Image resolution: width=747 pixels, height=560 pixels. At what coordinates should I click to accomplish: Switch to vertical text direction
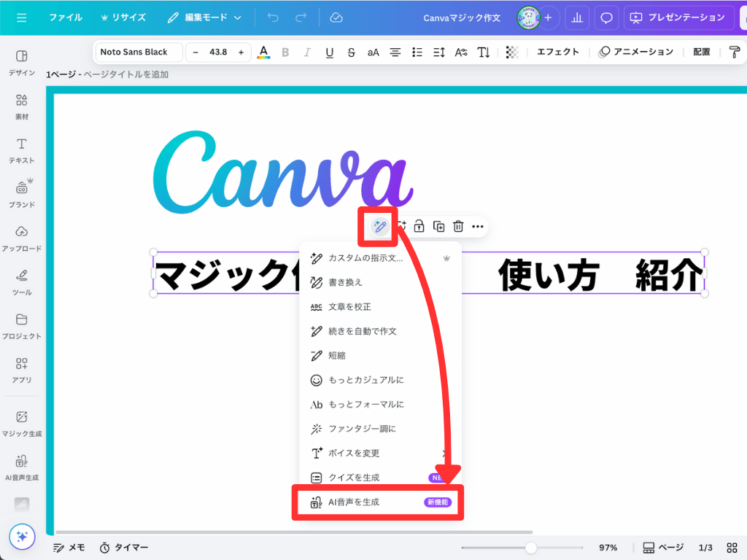tap(484, 52)
